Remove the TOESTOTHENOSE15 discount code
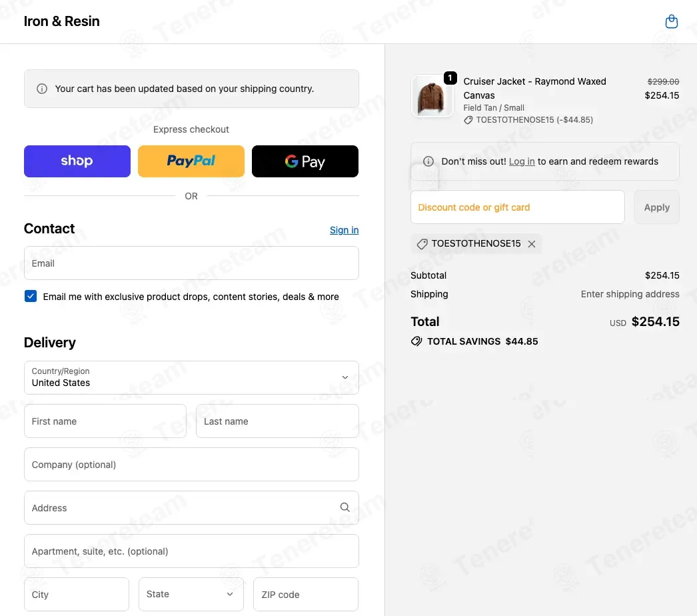This screenshot has width=697, height=616. (532, 244)
